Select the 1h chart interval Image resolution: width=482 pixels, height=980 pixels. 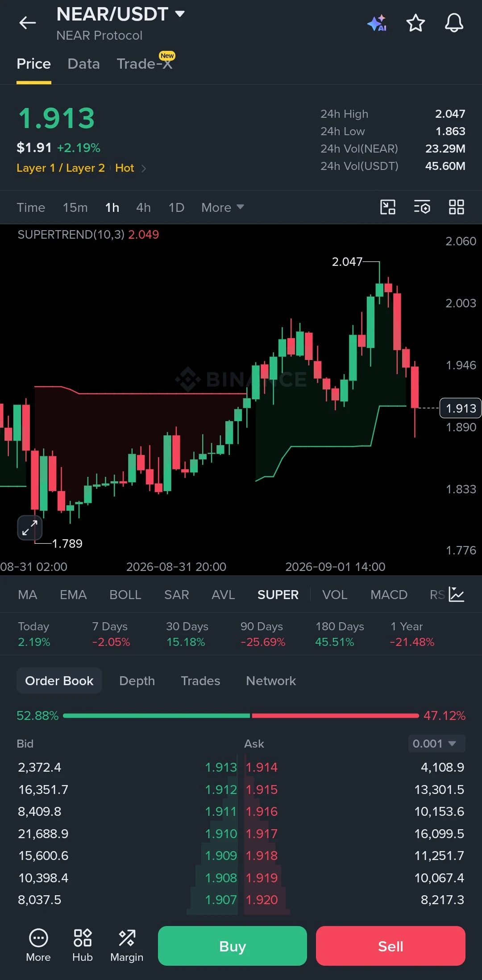pos(112,207)
